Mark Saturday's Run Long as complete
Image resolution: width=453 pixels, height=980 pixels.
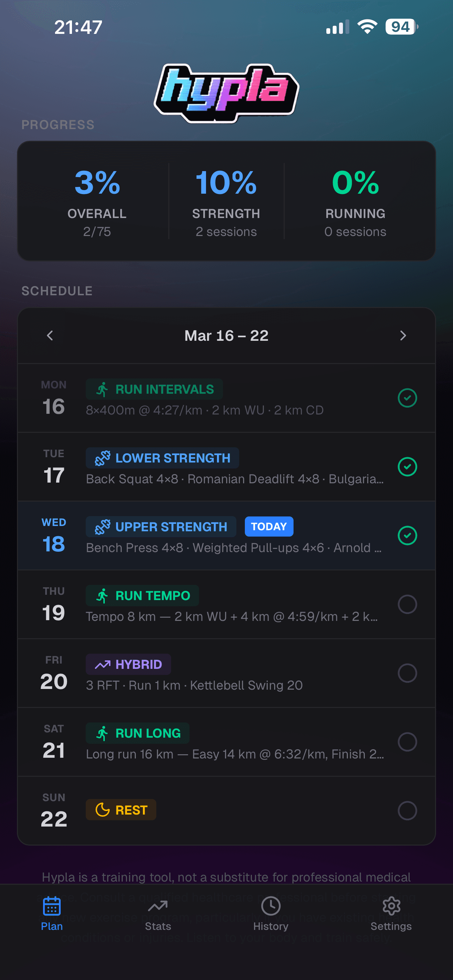click(407, 742)
